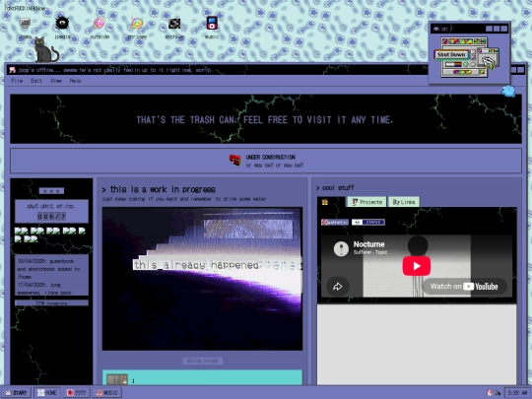Open the Edit menu
532x399 pixels.
36,81
